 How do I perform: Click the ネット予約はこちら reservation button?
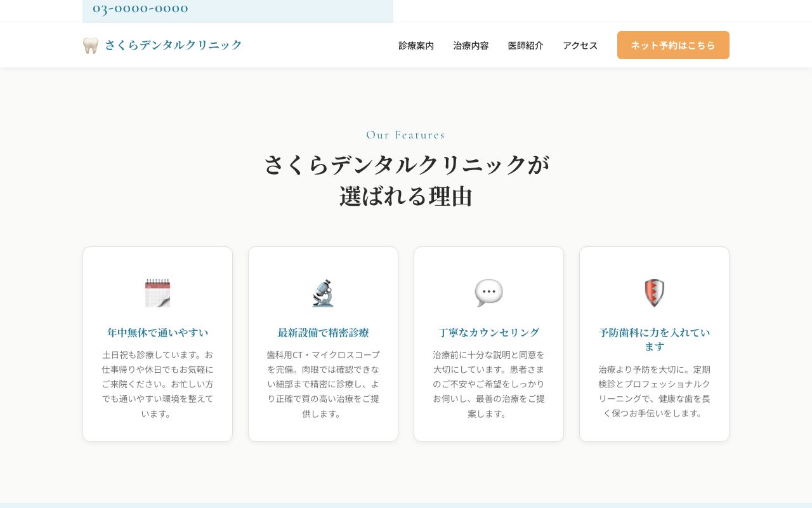[673, 45]
